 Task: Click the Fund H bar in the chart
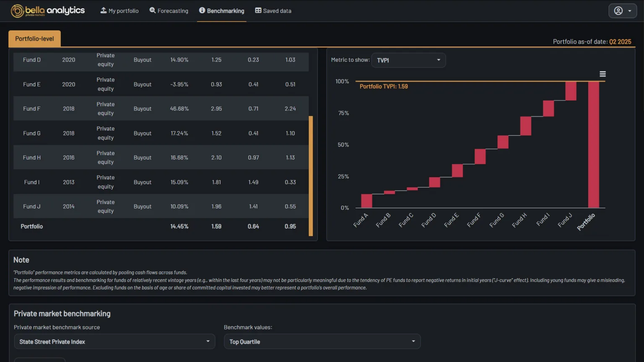click(x=526, y=126)
